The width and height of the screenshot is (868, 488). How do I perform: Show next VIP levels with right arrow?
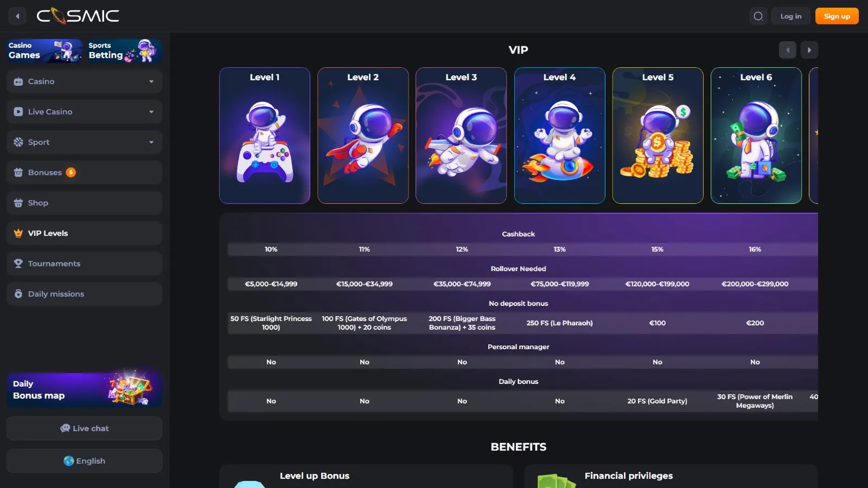(809, 50)
